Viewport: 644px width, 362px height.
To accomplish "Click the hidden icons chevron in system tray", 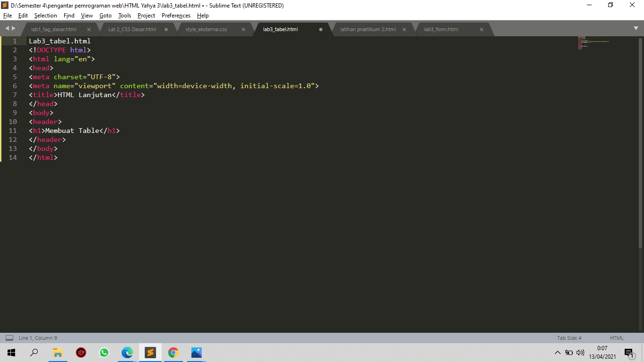I will tap(557, 352).
